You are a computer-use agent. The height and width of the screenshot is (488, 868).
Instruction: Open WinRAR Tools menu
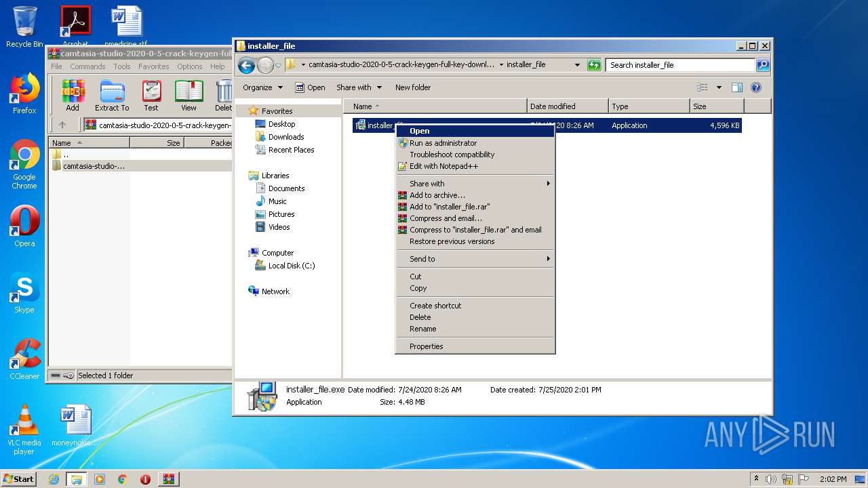coord(122,66)
